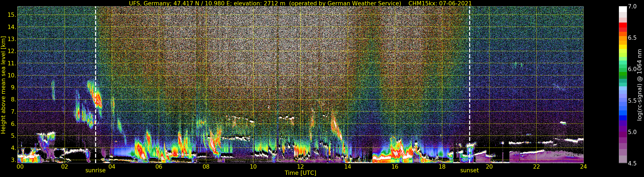The width and height of the screenshot is (644, 177).
Task: Click the time axis tick '14'
Action: [347, 167]
